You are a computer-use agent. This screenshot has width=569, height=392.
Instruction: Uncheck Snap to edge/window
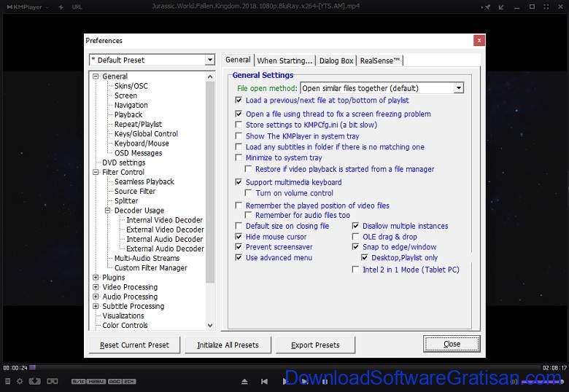pos(356,247)
